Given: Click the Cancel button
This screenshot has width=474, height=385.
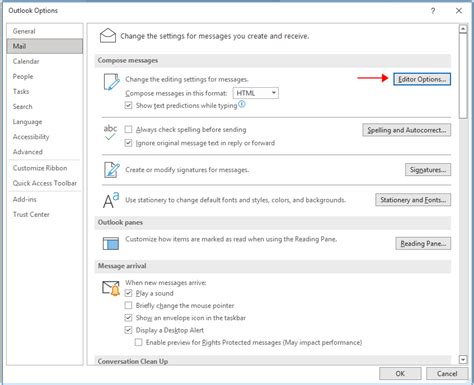Looking at the screenshot, I should [x=447, y=374].
